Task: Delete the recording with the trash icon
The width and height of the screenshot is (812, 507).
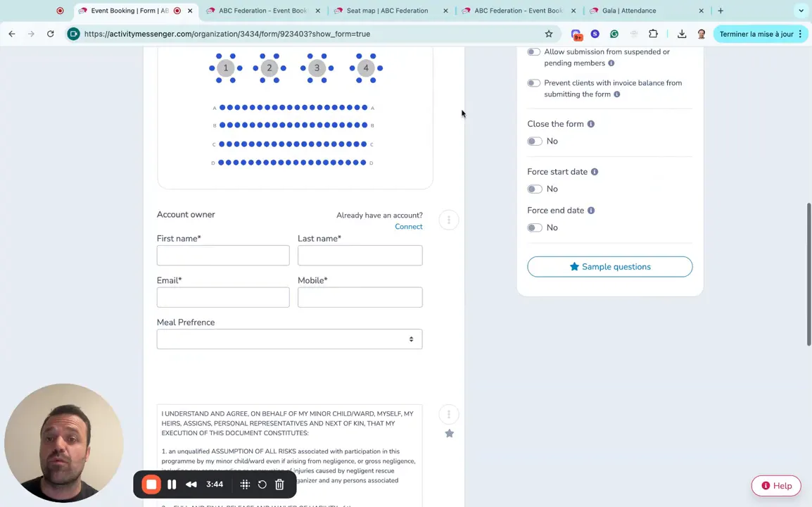Action: click(x=279, y=484)
